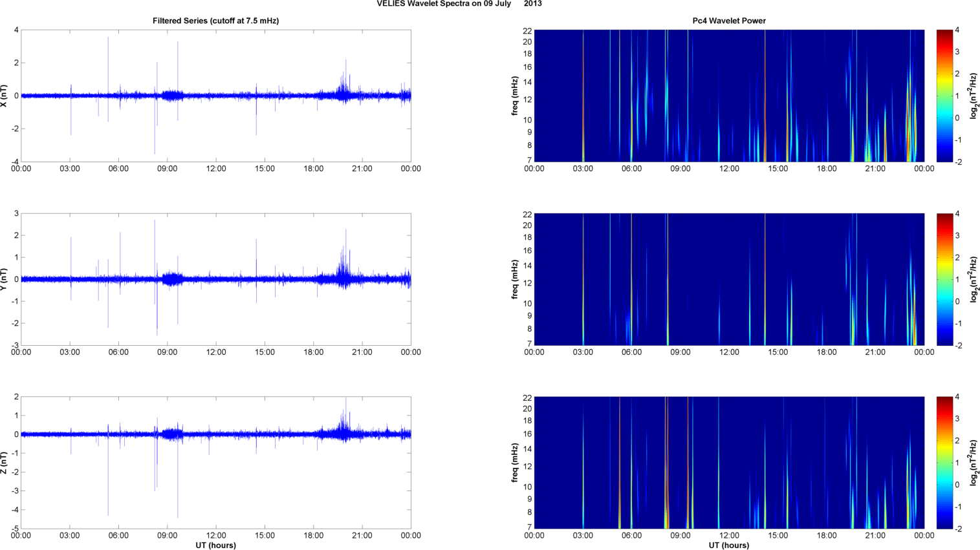Click "UT (hours)" label under the bottom wavelet plot
The height and width of the screenshot is (550, 980).
coord(729,545)
